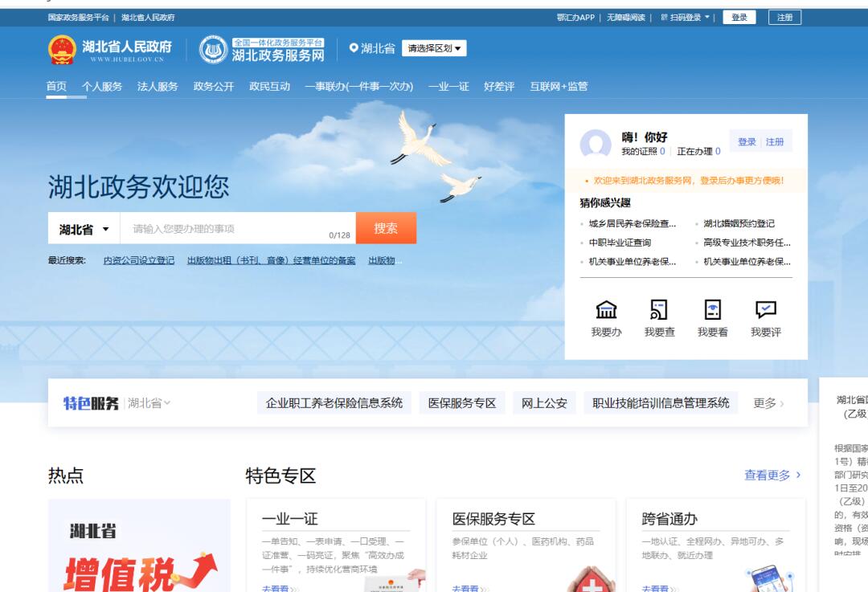Open the 湖北省 region selector in search box
Image resolution: width=868 pixels, height=592 pixels.
tap(84, 228)
